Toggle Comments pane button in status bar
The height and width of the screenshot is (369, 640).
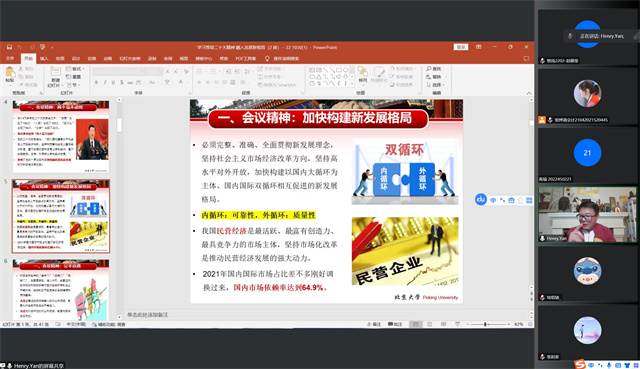[395, 324]
